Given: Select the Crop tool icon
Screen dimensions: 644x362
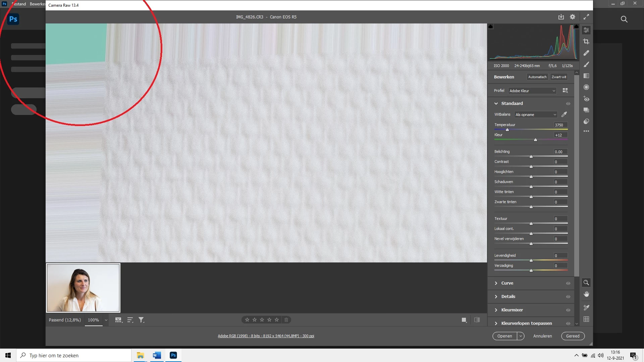Looking at the screenshot, I should (586, 42).
